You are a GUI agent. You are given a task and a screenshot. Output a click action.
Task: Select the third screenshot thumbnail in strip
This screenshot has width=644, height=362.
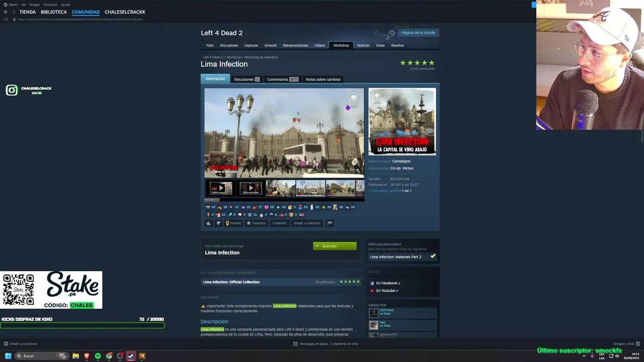click(281, 188)
